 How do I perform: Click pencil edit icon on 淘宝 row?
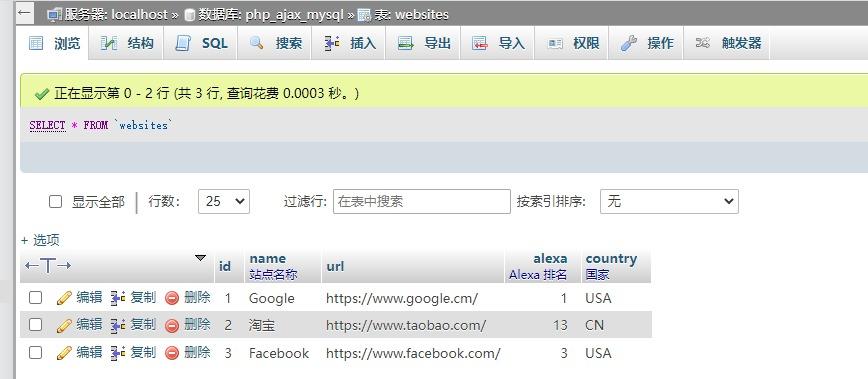pos(64,325)
